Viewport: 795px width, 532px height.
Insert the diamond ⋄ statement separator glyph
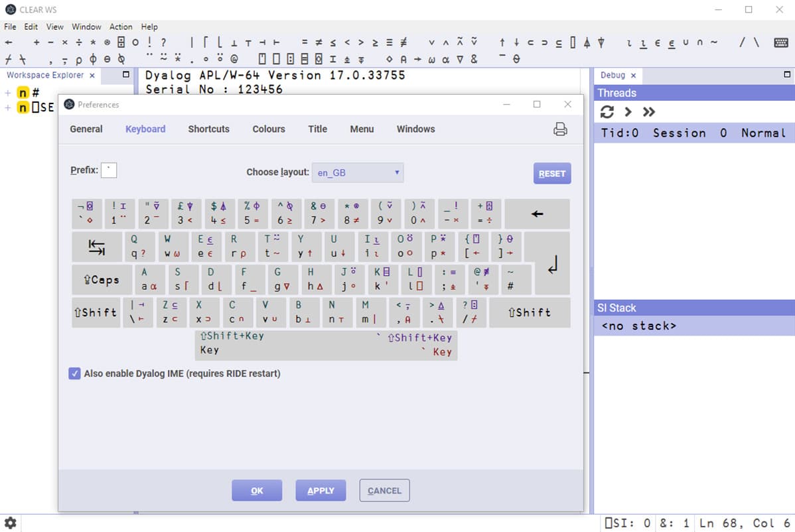coord(389,59)
